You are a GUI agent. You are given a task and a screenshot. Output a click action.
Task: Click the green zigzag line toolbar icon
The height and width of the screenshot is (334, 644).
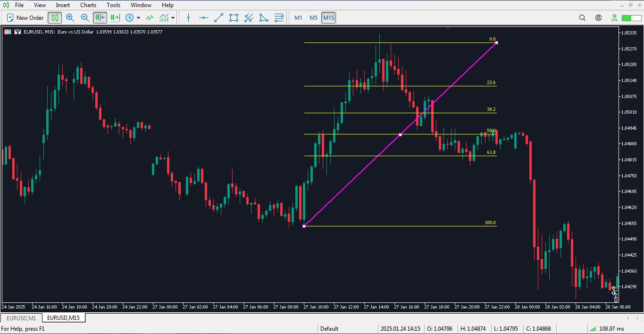click(150, 18)
